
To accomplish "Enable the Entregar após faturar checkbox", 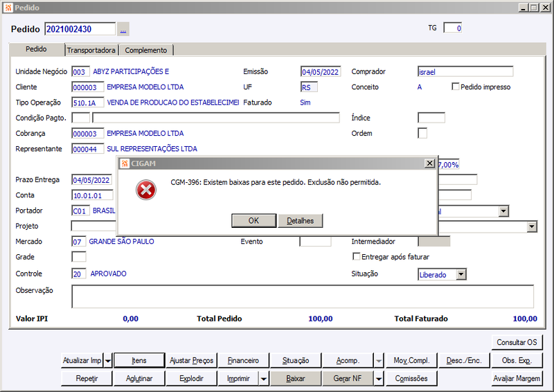I will tap(357, 256).
